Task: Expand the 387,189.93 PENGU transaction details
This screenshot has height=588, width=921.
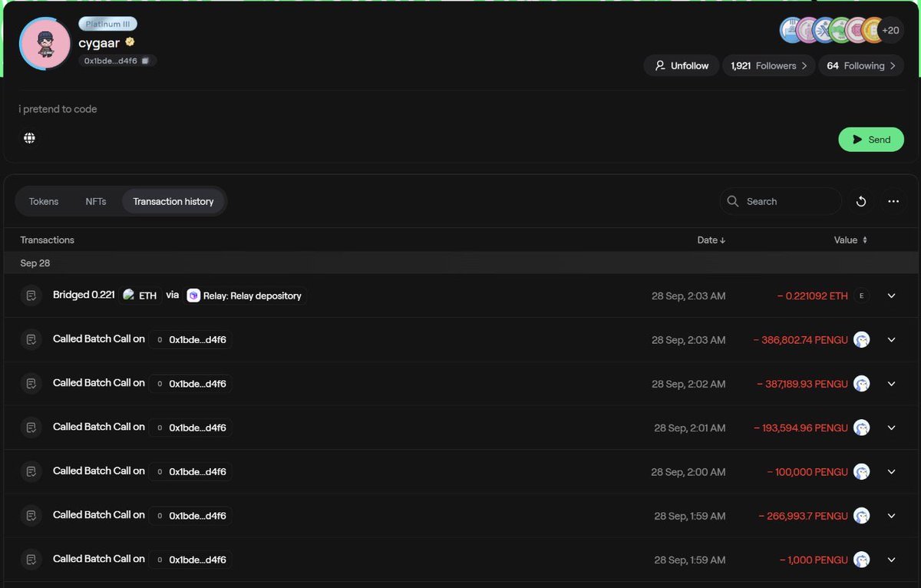Action: (x=891, y=384)
